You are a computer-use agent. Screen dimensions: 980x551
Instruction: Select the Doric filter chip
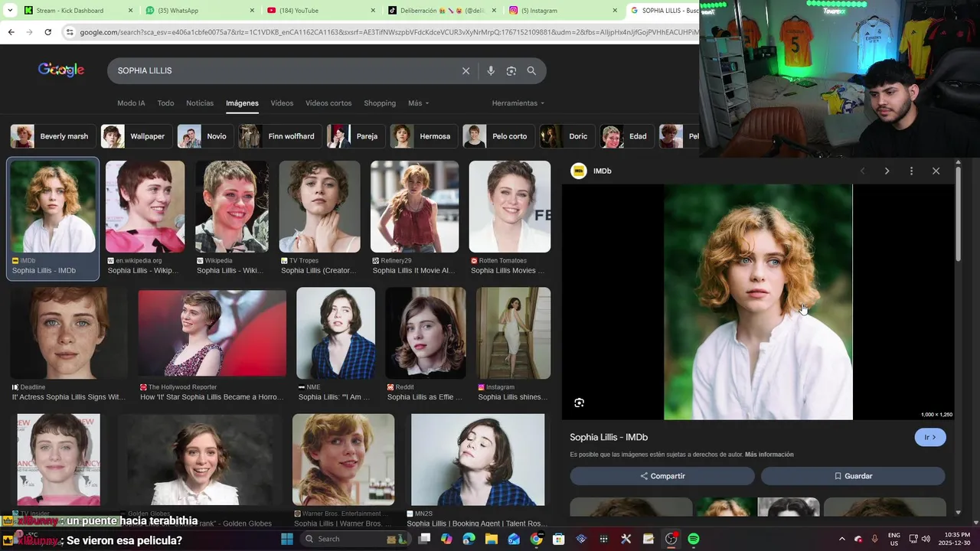(x=567, y=136)
